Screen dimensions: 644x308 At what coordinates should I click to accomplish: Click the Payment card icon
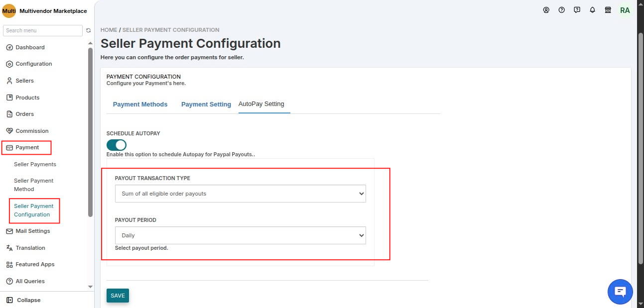[9, 148]
